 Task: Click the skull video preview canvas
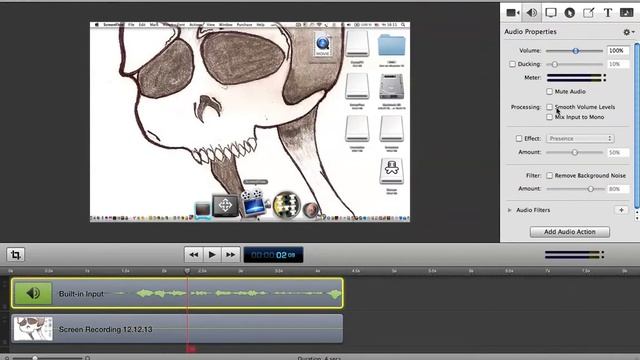click(250, 122)
